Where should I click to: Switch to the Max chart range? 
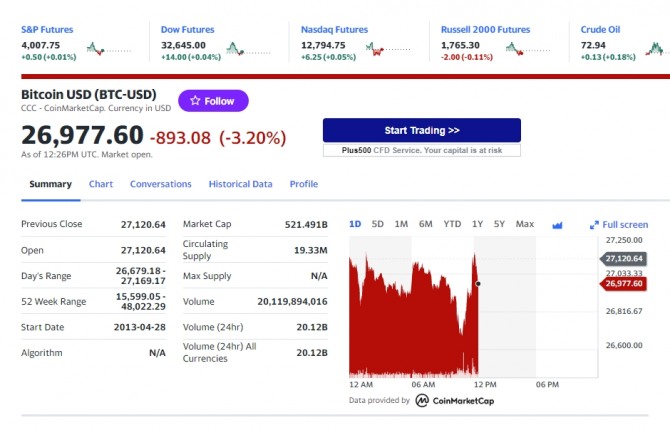pos(525,224)
